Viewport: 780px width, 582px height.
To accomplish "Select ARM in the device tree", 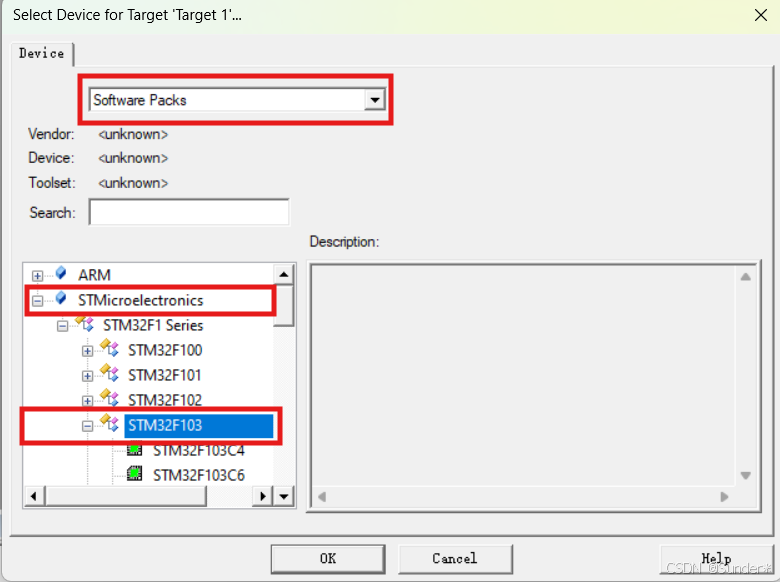I will (94, 275).
